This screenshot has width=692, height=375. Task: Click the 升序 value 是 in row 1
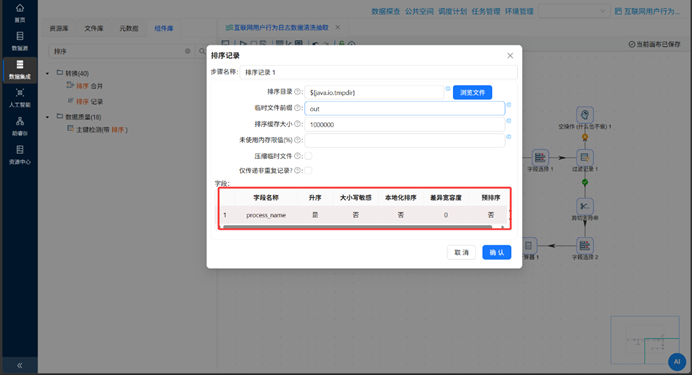click(315, 215)
